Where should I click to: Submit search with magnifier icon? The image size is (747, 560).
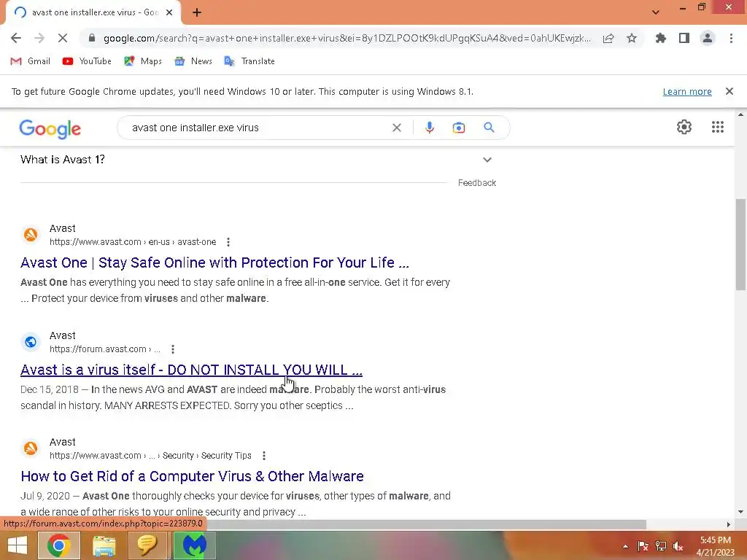(x=489, y=128)
